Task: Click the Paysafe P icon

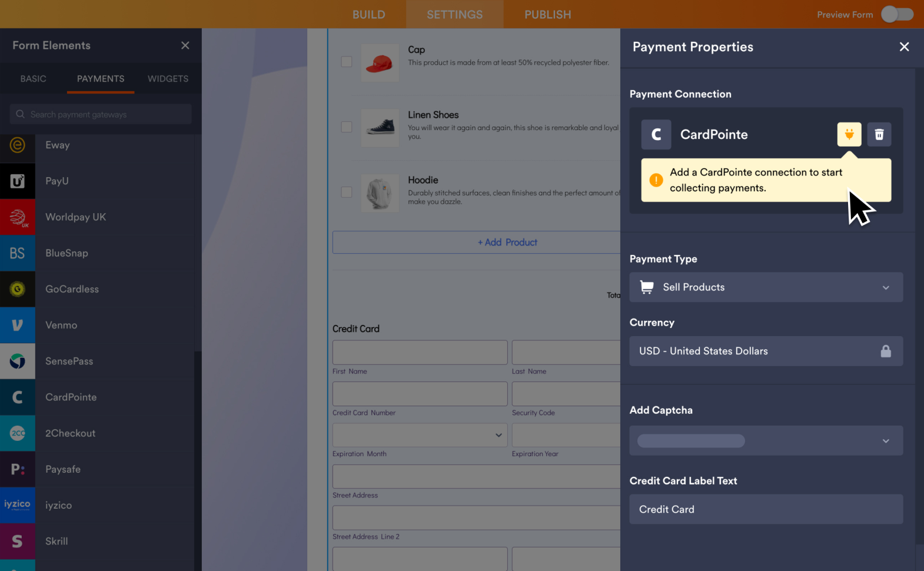Action: pos(18,469)
